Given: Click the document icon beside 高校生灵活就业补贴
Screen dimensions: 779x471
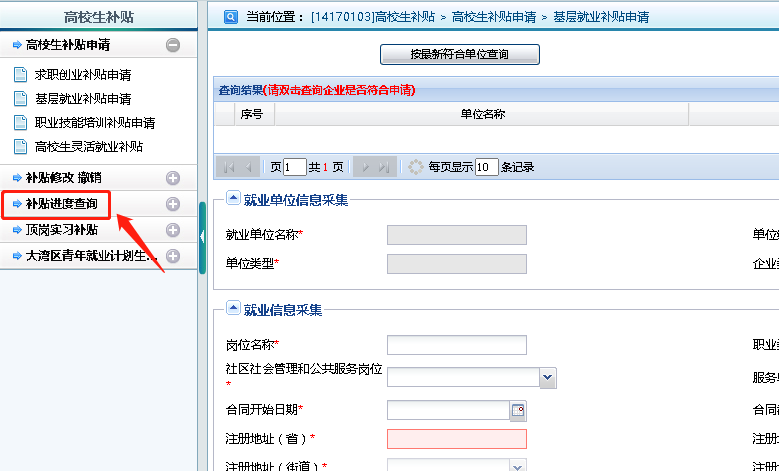Looking at the screenshot, I should tap(20, 146).
